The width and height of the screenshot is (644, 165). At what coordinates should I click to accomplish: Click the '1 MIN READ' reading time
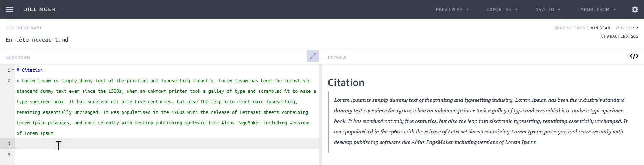click(x=599, y=28)
